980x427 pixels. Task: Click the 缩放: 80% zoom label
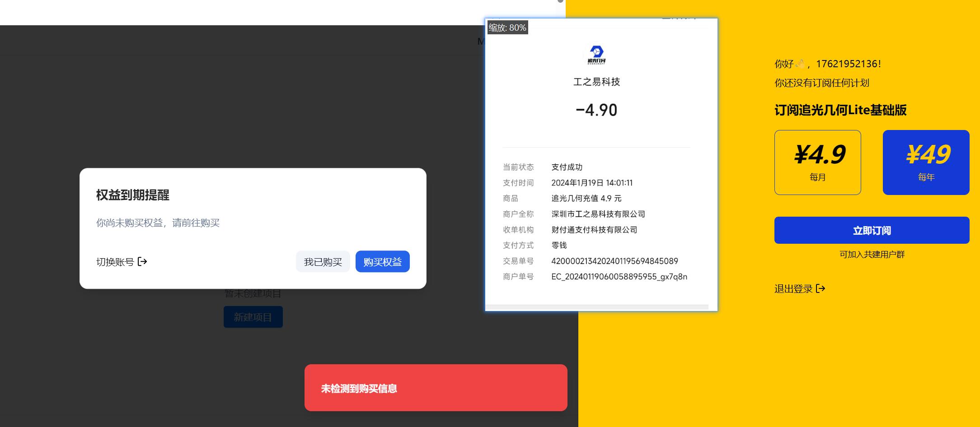click(507, 28)
